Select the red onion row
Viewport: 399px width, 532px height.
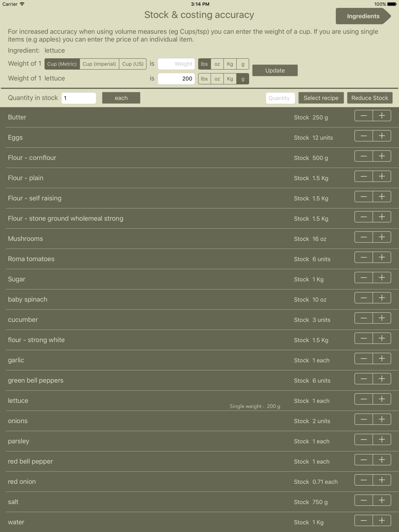coord(199,482)
